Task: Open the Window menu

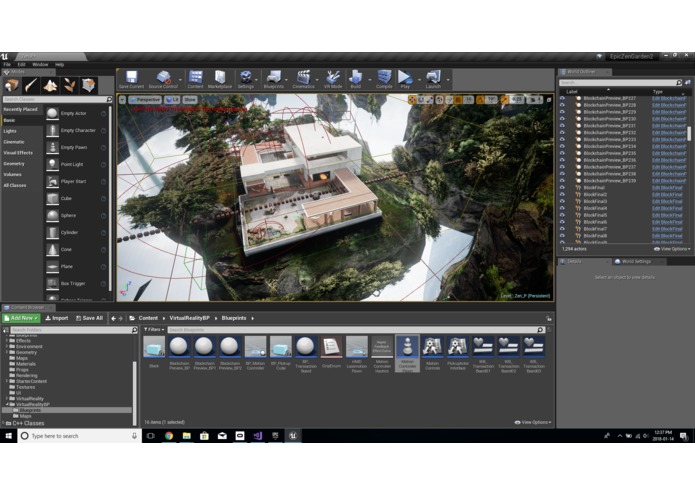Action: coord(40,65)
